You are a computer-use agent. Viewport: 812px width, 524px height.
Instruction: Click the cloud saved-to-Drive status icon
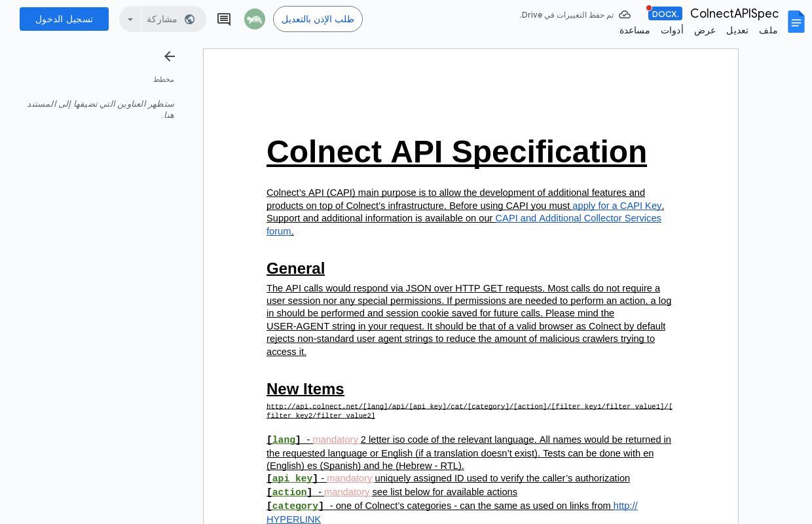tap(625, 14)
